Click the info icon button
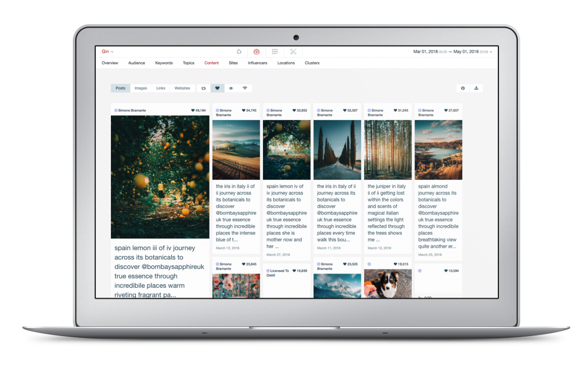 [463, 88]
